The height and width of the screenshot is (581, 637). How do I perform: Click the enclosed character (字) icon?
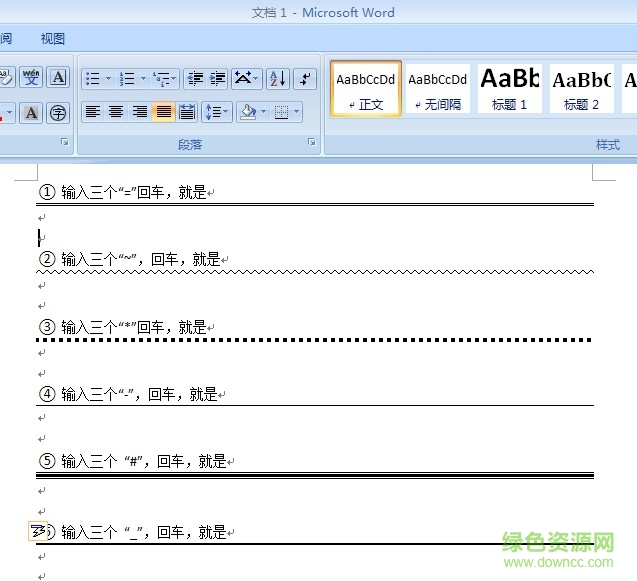[58, 112]
